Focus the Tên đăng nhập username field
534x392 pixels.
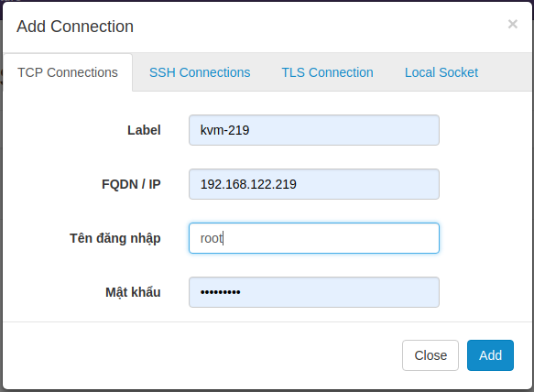coord(314,238)
